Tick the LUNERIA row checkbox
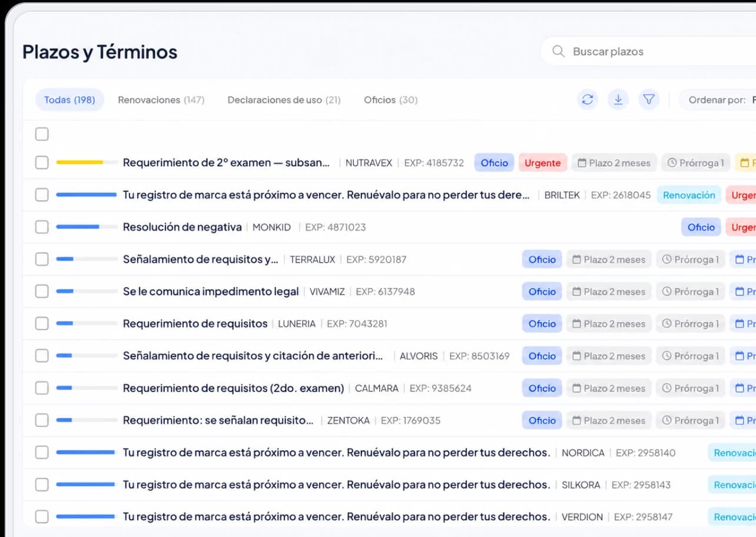Screen dimensions: 756x537 42,323
